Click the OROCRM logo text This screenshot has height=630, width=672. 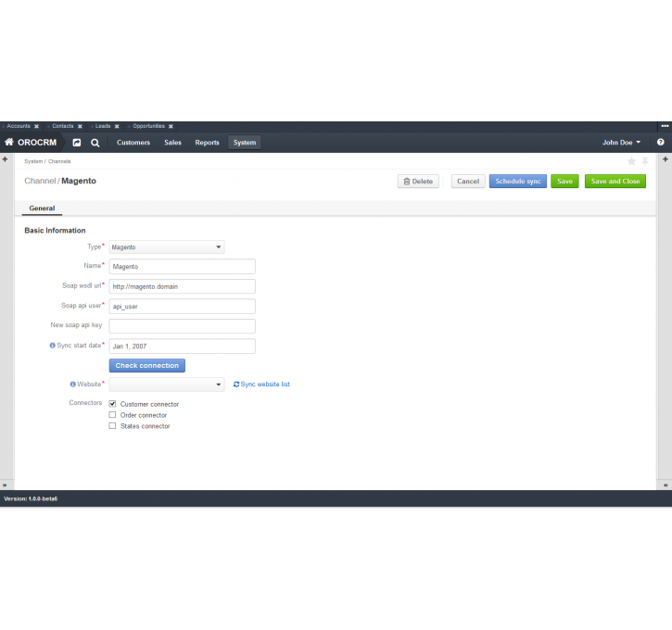point(37,142)
